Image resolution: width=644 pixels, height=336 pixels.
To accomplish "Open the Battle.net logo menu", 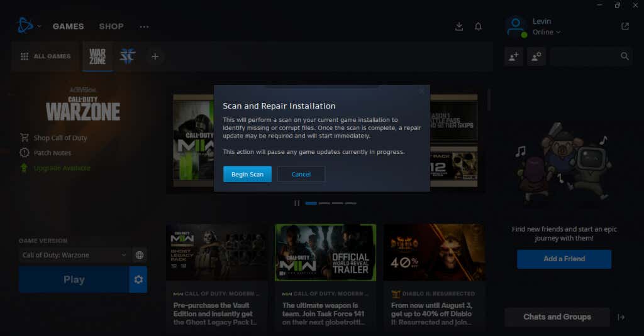I will coord(25,26).
